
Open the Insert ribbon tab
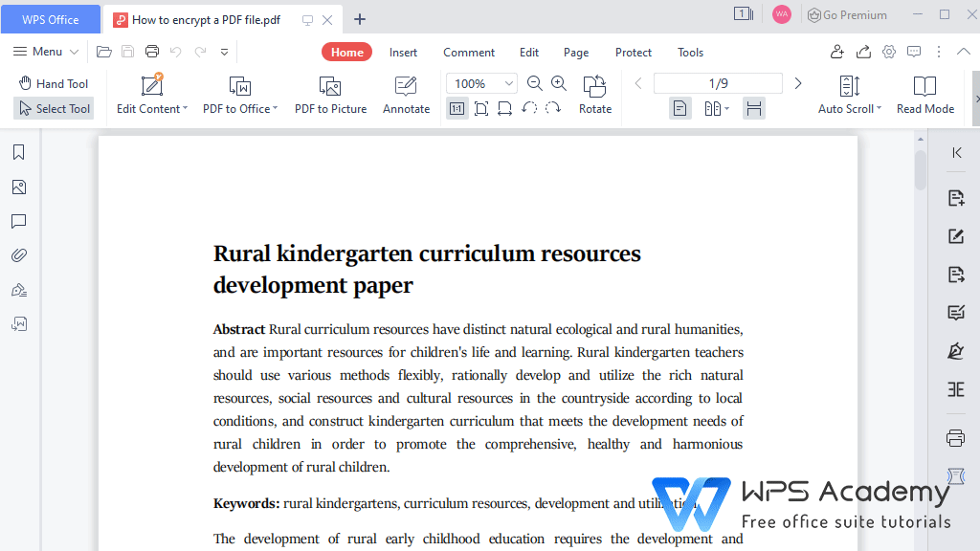coord(403,53)
